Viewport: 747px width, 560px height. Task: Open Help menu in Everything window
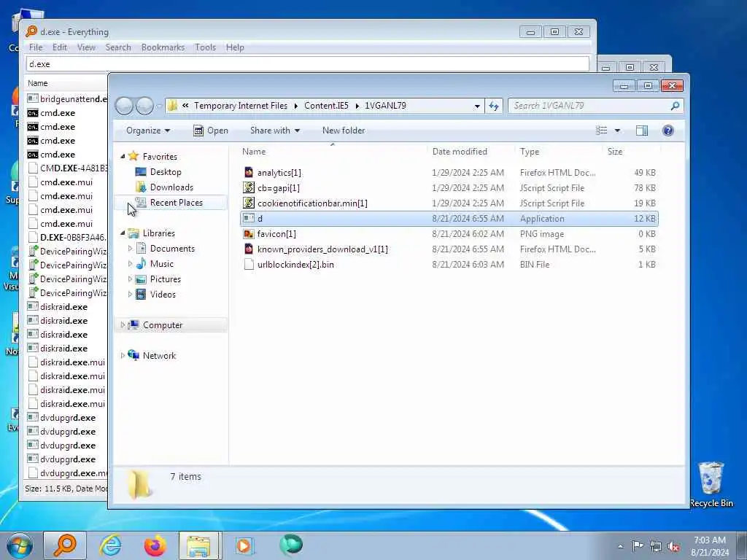point(235,47)
